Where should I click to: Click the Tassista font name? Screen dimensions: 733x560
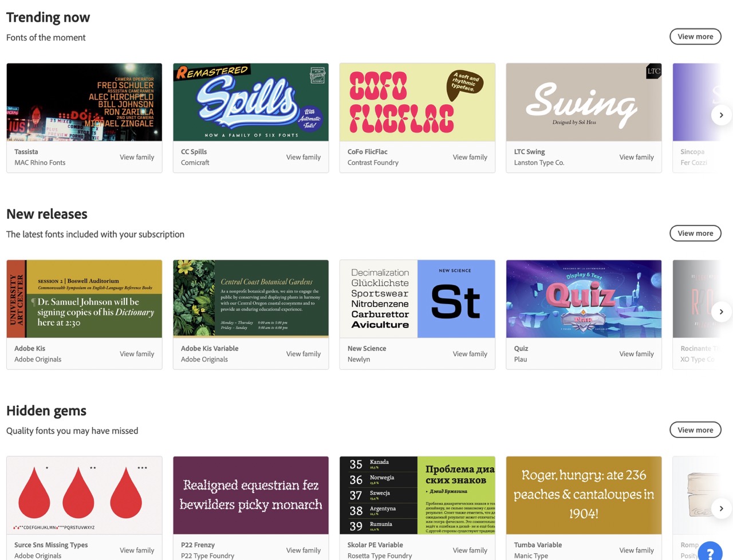[26, 152]
